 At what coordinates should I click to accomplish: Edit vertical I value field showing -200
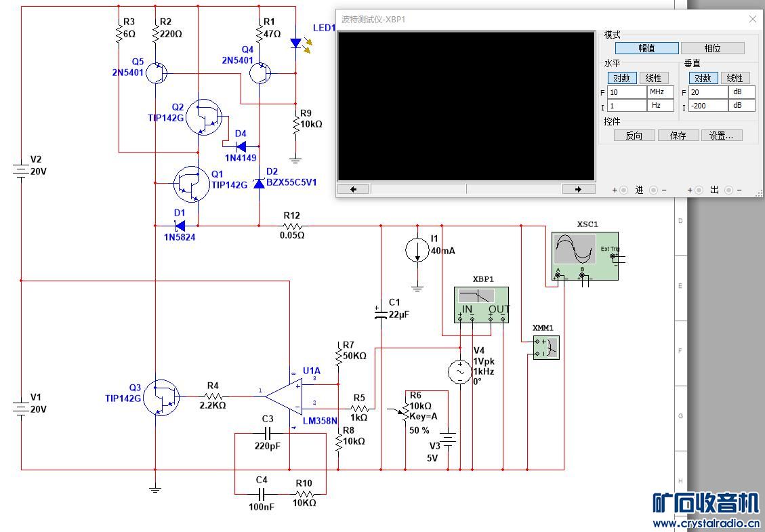tap(708, 106)
